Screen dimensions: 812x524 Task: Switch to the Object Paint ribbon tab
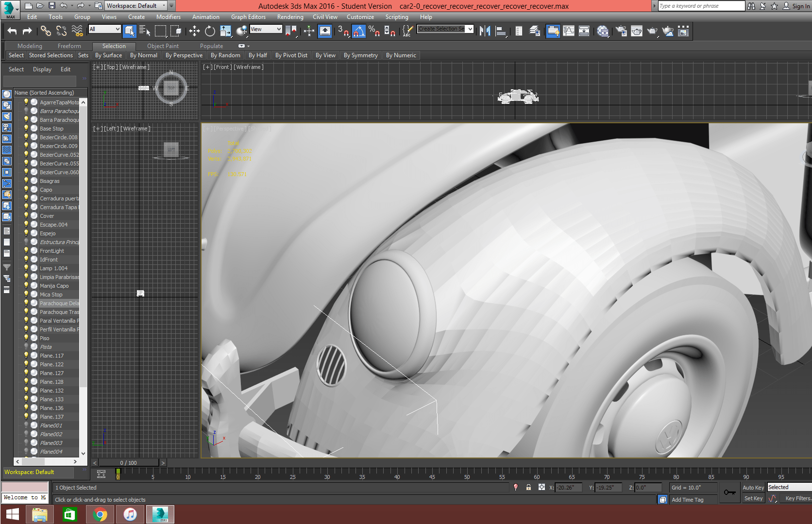pyautogui.click(x=163, y=46)
